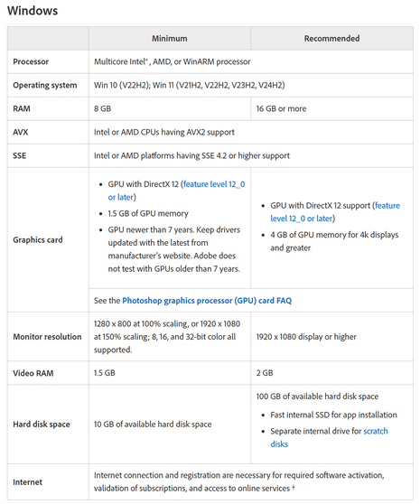The height and width of the screenshot is (504, 420).
Task: Click the Operating system row label
Action: [45, 85]
